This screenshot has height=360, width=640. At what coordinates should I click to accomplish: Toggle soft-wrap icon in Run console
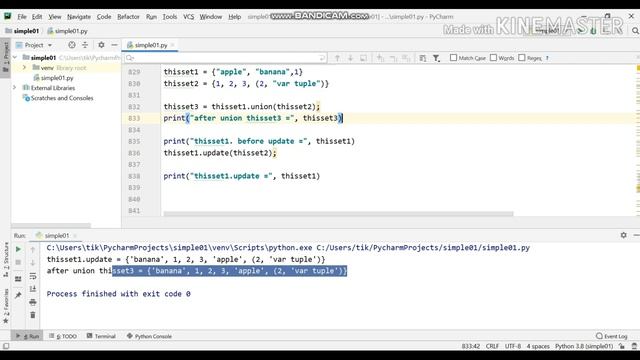coord(33,276)
